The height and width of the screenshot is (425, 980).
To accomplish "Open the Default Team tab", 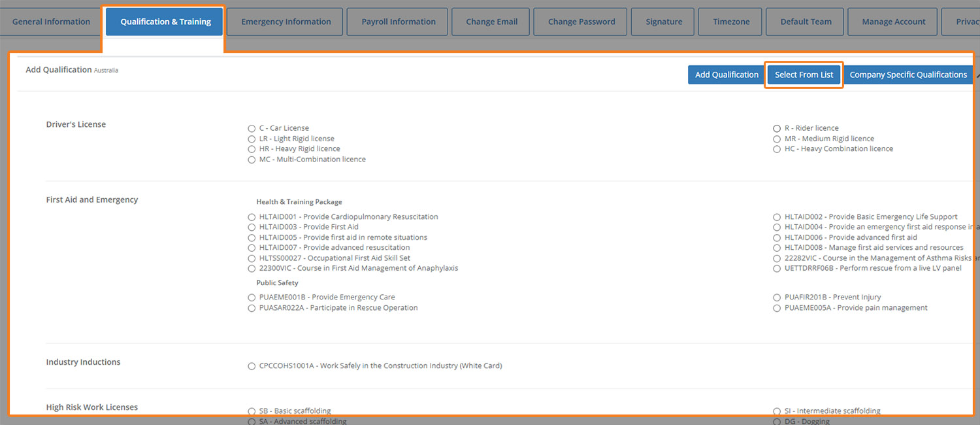I will [806, 22].
